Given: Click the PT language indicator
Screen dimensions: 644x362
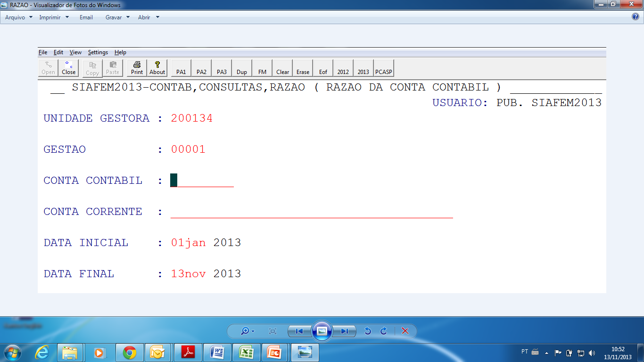Looking at the screenshot, I should click(525, 352).
